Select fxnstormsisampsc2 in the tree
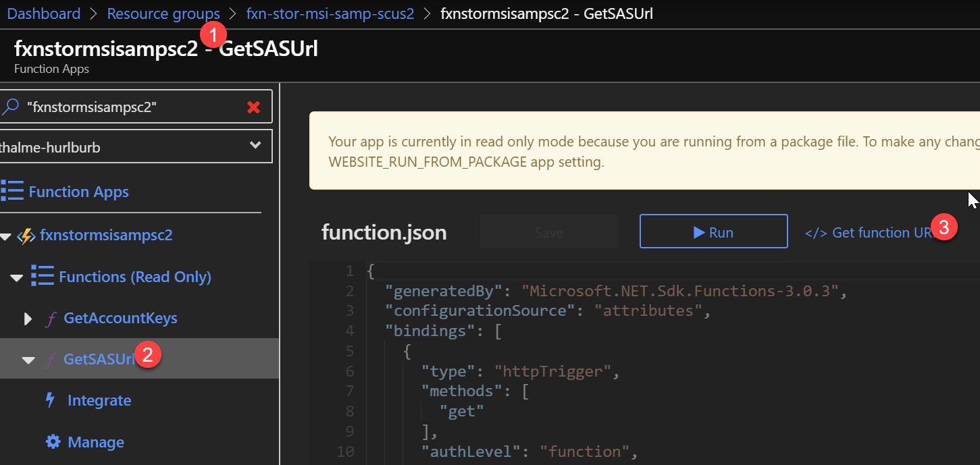The width and height of the screenshot is (980, 465). pyautogui.click(x=106, y=236)
